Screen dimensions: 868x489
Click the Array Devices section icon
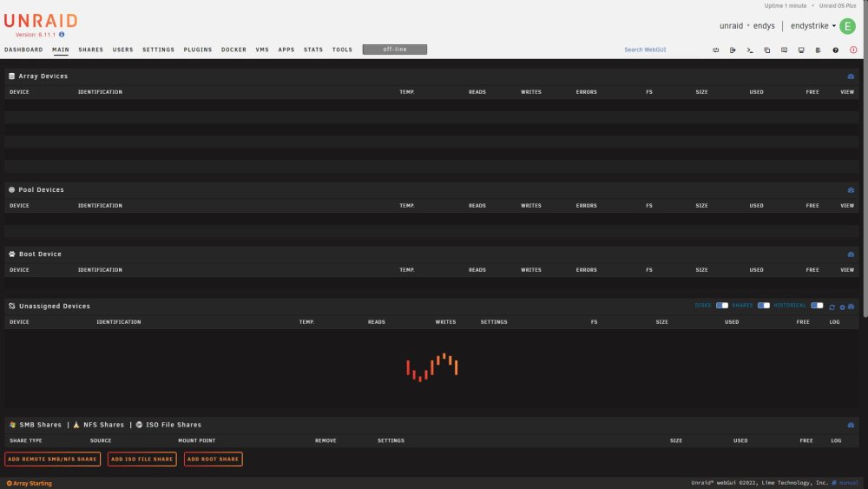tap(11, 76)
